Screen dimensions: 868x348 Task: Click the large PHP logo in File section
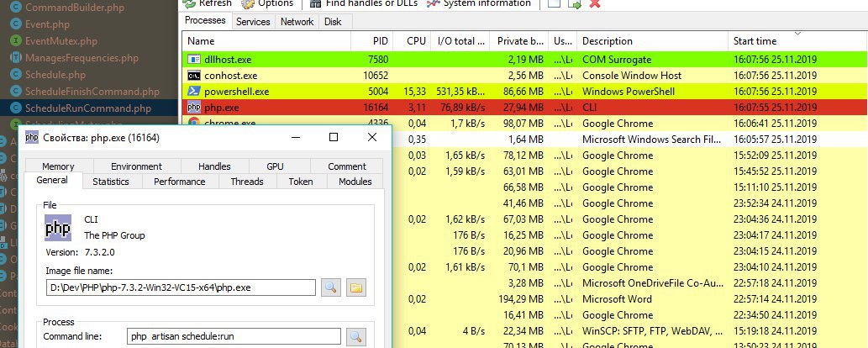click(x=58, y=228)
